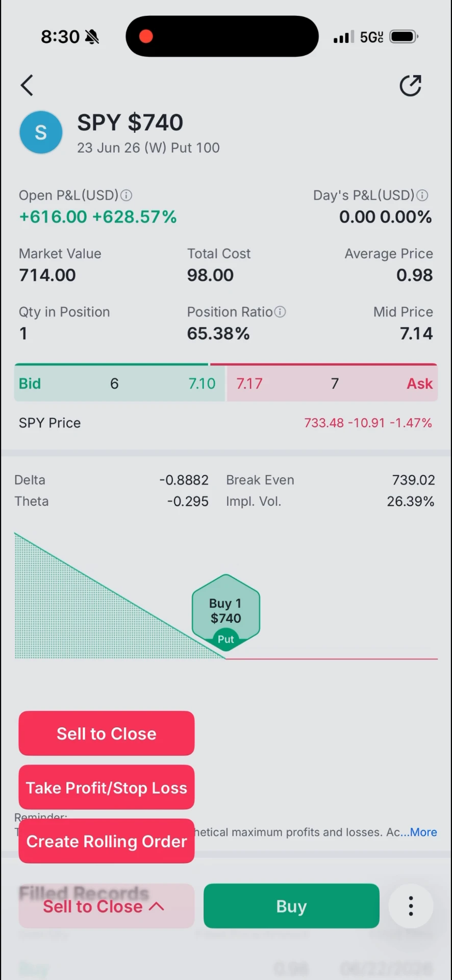This screenshot has height=980, width=452.
Task: Tap the Bid price 7.10 cell
Action: pyautogui.click(x=119, y=383)
